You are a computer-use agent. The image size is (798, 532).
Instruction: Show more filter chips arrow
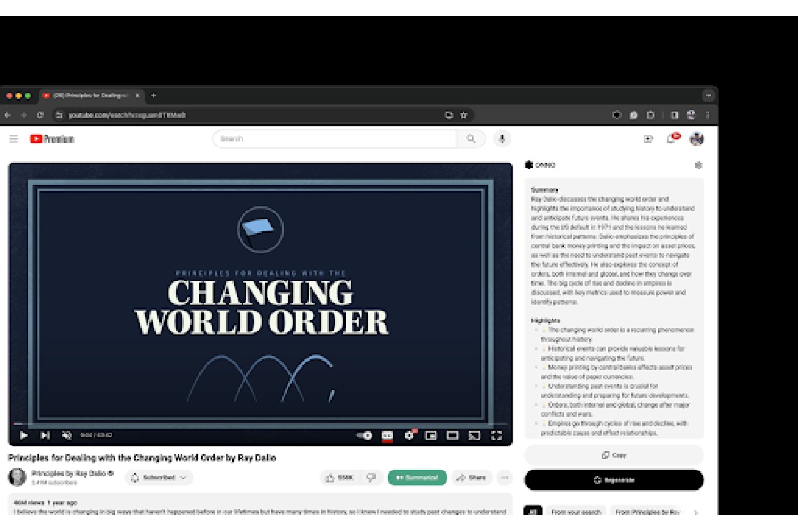pos(696,512)
